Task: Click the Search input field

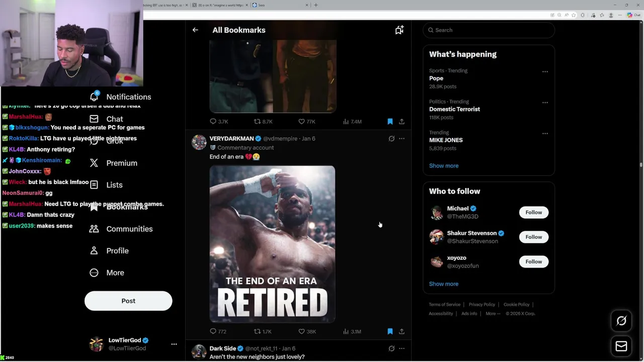Action: click(489, 30)
